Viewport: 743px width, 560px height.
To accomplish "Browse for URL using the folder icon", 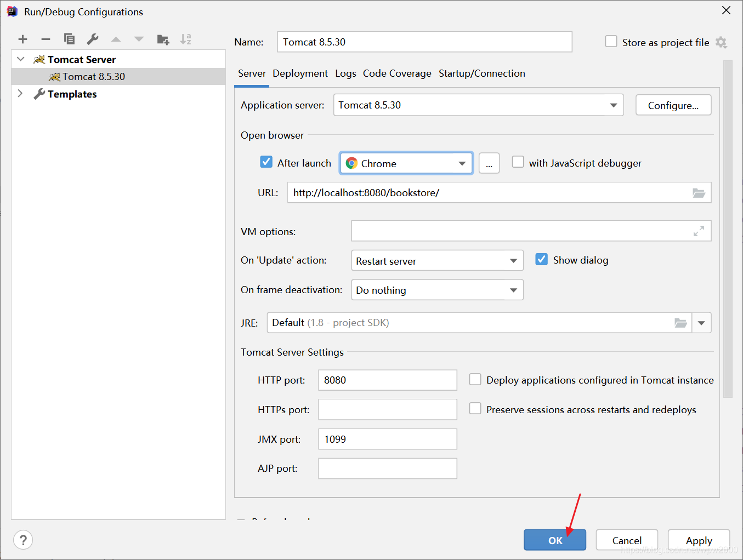I will [x=699, y=193].
